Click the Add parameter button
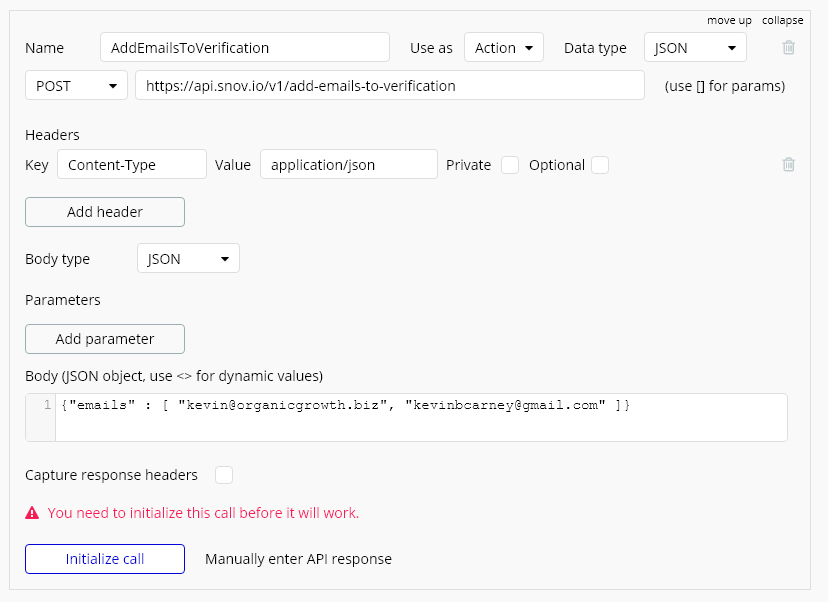This screenshot has width=828, height=602. pos(105,338)
